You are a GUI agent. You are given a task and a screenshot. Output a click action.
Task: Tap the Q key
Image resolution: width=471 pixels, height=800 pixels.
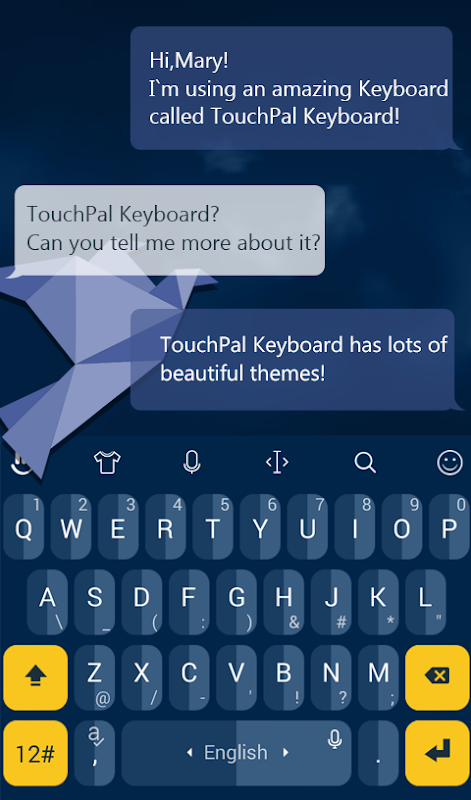click(23, 527)
